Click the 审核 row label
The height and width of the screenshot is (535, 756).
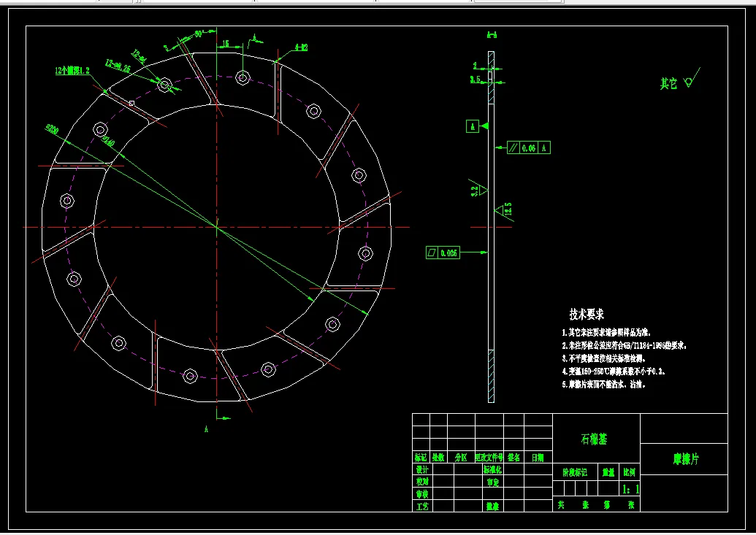[x=422, y=494]
